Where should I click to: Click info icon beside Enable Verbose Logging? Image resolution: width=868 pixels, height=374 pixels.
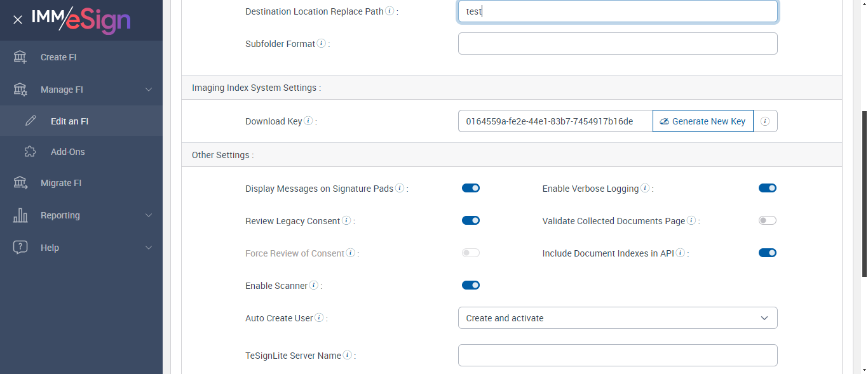pos(645,188)
